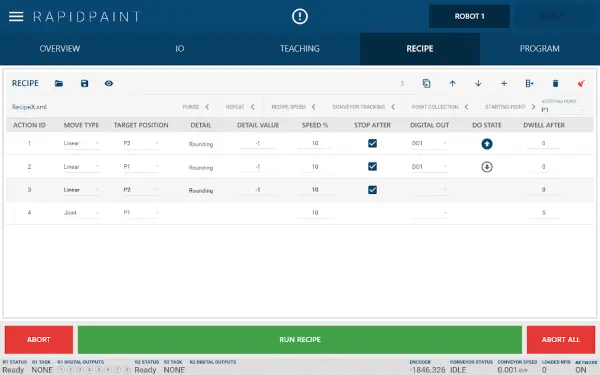This screenshot has width=600, height=375.
Task: Click the conveyor status IDLE text
Action: pyautogui.click(x=458, y=370)
